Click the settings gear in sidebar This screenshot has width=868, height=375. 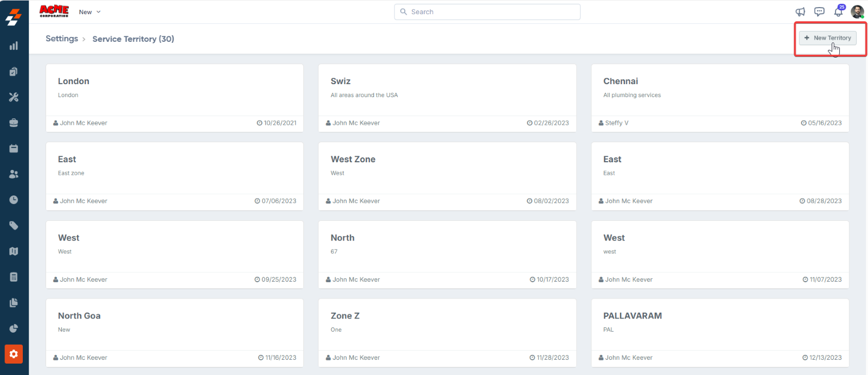click(14, 354)
